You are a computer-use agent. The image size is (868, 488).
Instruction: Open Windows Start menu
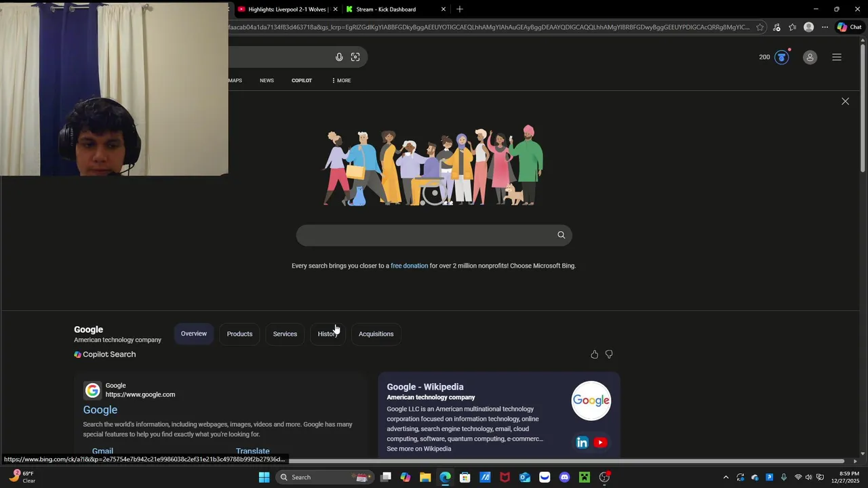point(264,477)
